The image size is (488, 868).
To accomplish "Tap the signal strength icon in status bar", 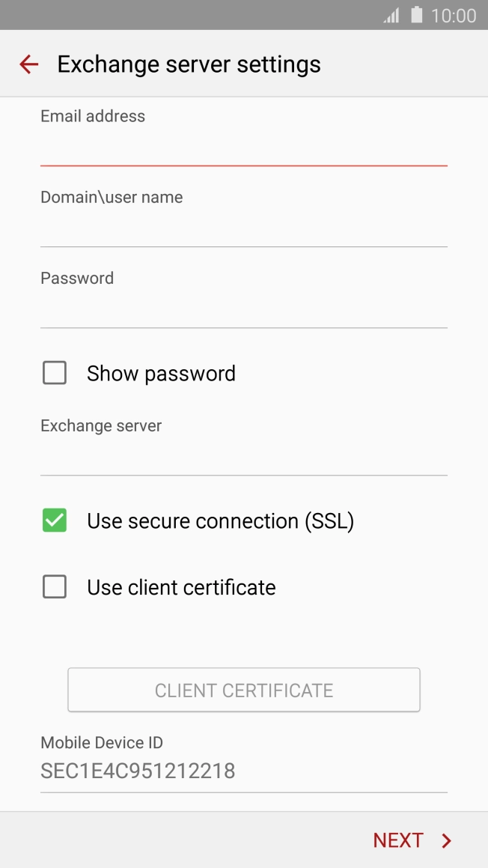I will (391, 15).
